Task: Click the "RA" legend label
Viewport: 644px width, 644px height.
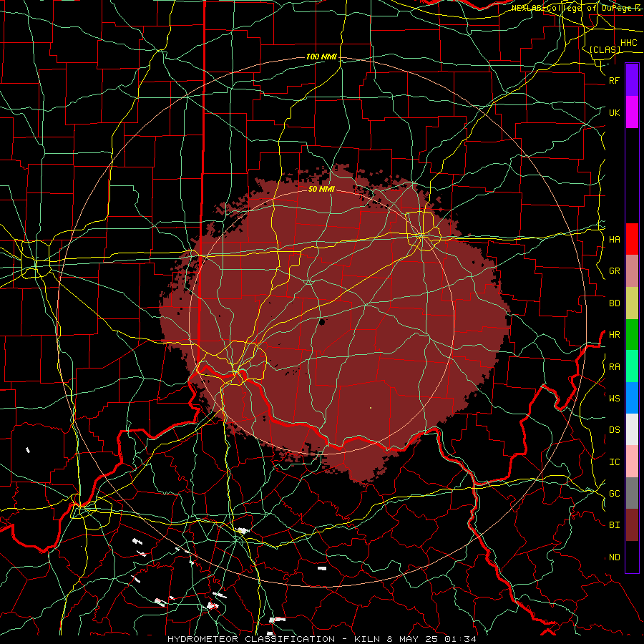Action: pyautogui.click(x=614, y=366)
